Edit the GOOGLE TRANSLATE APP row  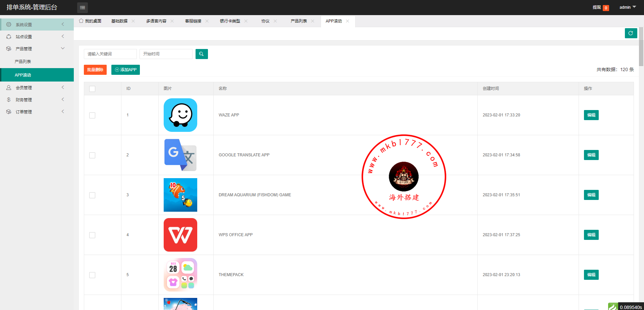pos(591,155)
